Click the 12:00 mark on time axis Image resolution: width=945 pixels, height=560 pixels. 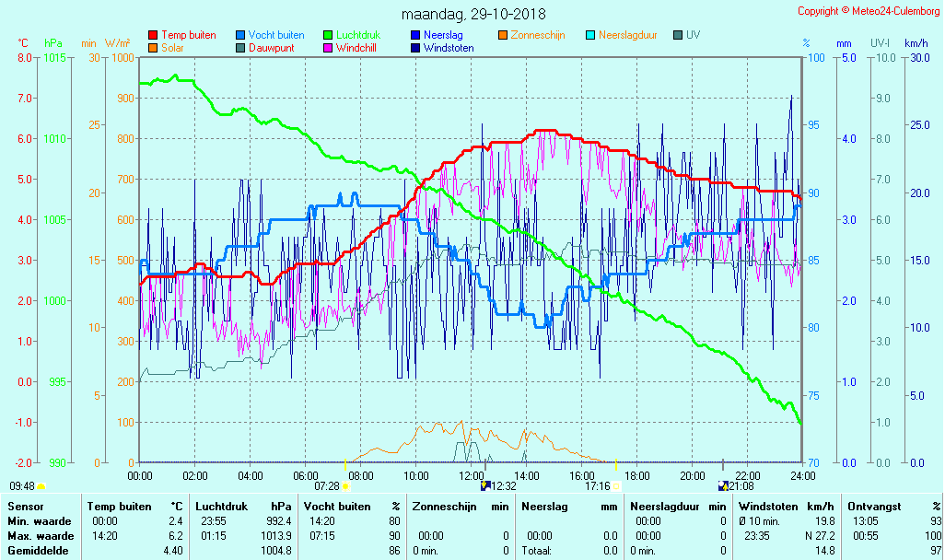click(x=471, y=475)
